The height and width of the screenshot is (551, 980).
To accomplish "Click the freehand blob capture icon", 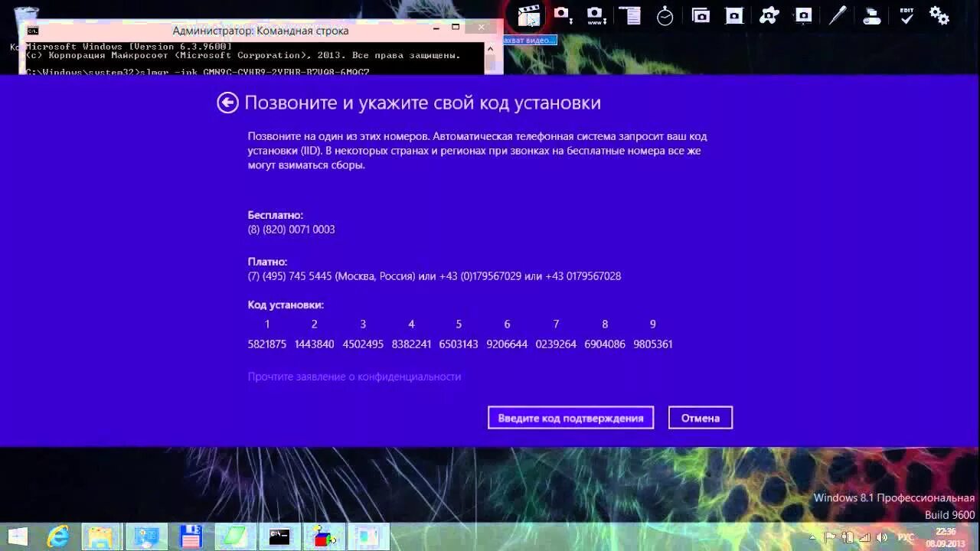I will [x=769, y=15].
